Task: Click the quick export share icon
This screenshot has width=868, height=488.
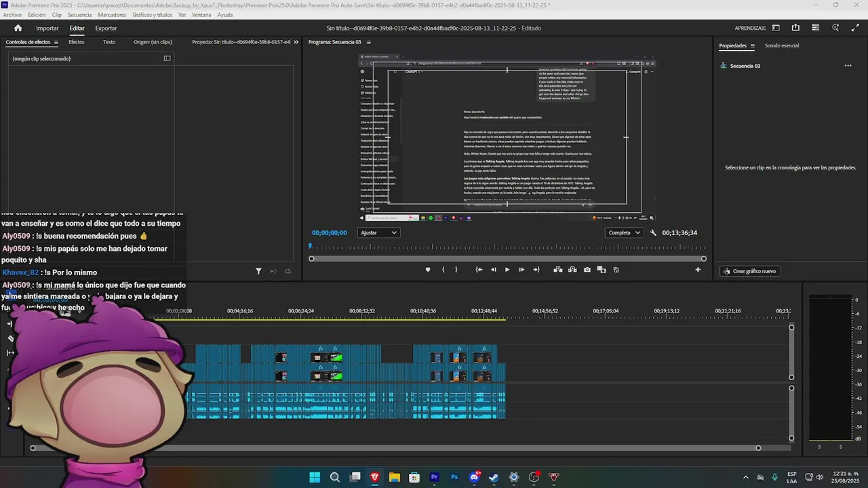Action: 795,28
